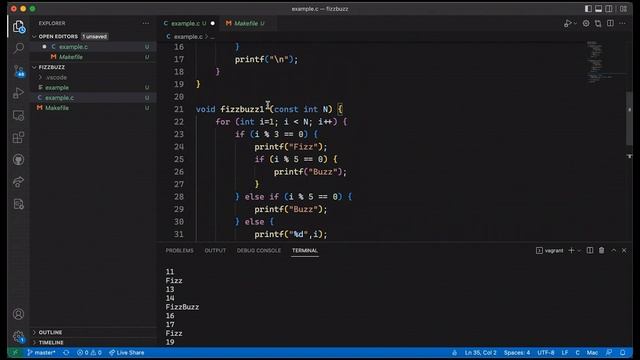Toggle the bottom panel layout
Image resolution: width=640 pixels, height=360 pixels.
coord(598,9)
